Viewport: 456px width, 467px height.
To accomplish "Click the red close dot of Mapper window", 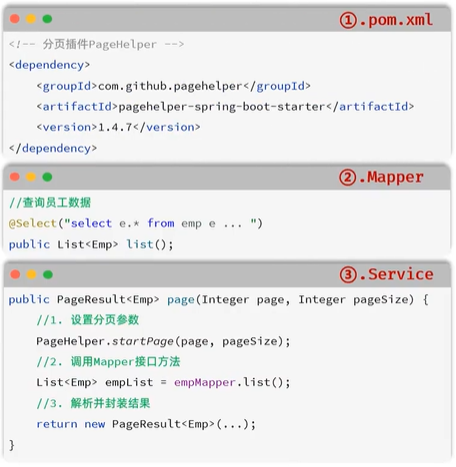I will click(15, 177).
